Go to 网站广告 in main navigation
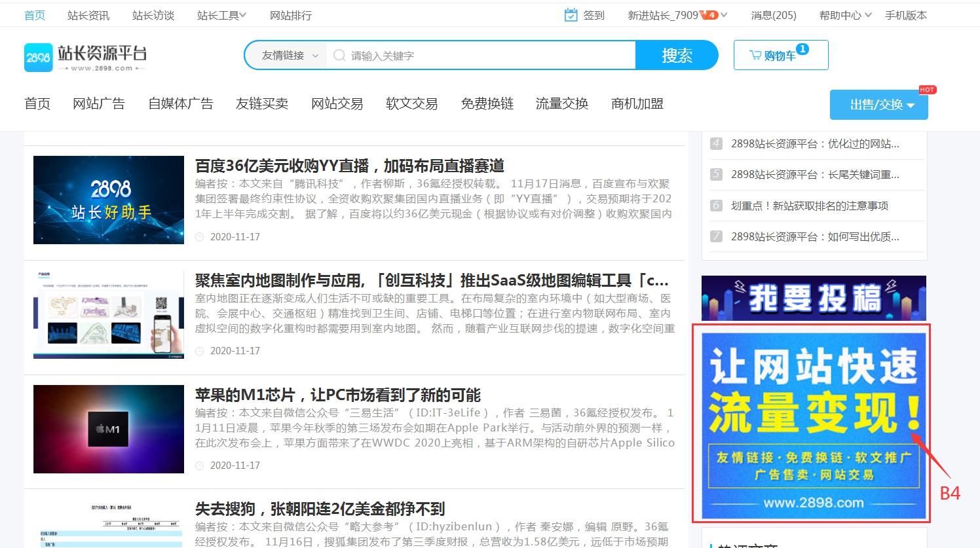The width and height of the screenshot is (980, 548). (x=99, y=103)
